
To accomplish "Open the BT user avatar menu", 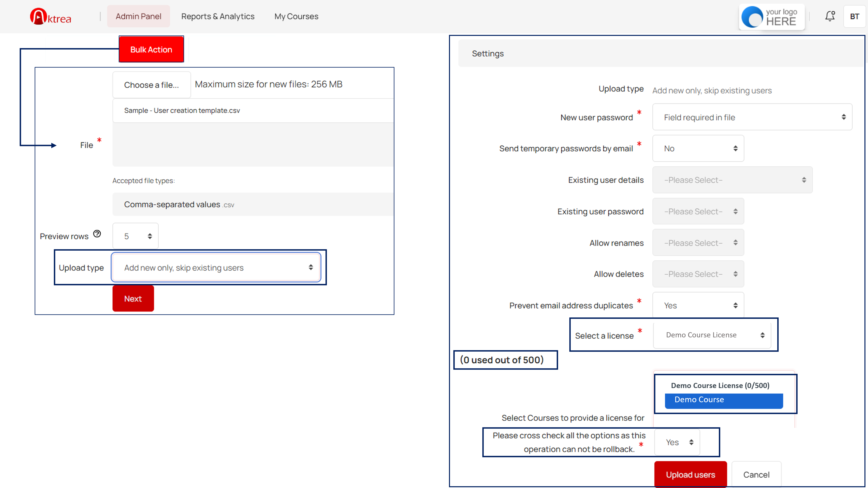I will [x=854, y=17].
